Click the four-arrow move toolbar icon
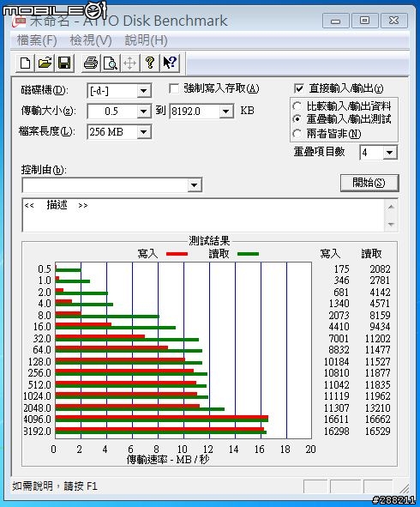420x507 pixels. [130, 63]
